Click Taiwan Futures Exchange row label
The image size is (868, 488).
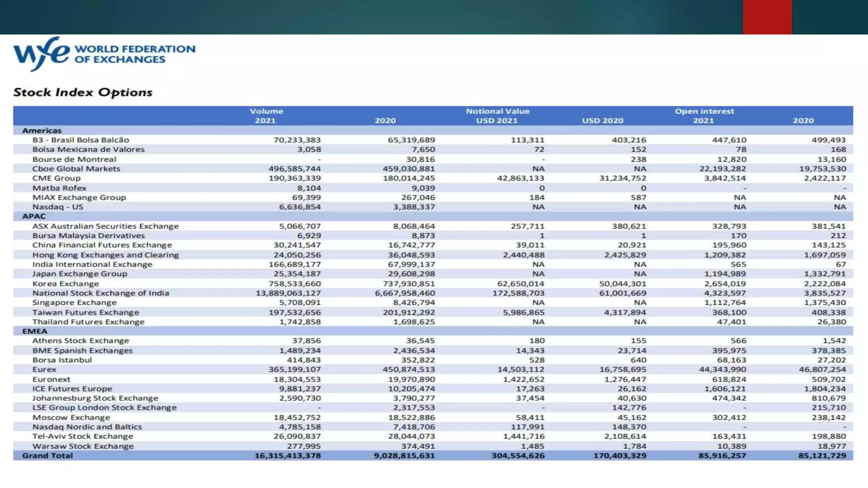point(86,312)
